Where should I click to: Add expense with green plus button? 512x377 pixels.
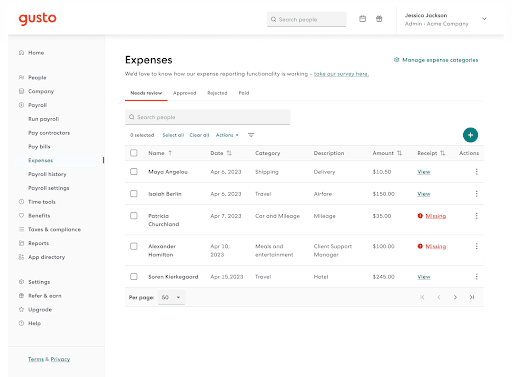tap(470, 135)
